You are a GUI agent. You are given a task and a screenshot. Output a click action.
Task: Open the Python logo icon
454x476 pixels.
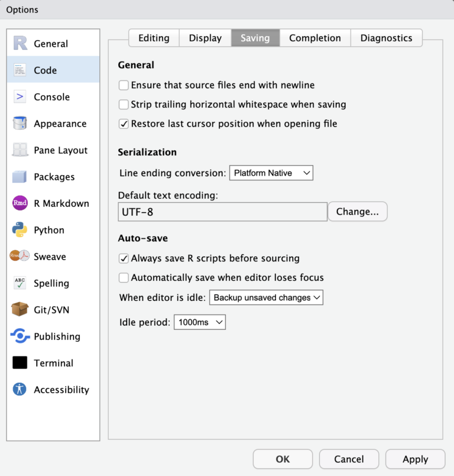[20, 230]
